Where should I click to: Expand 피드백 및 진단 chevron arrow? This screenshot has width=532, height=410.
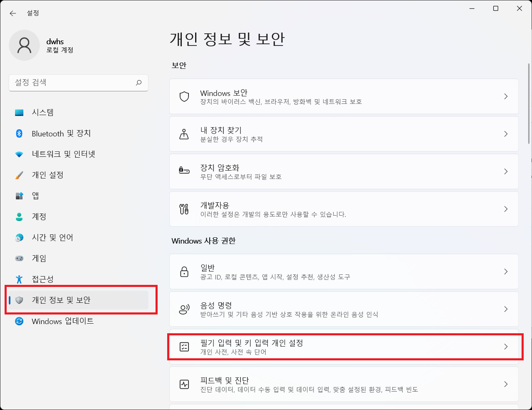click(506, 384)
